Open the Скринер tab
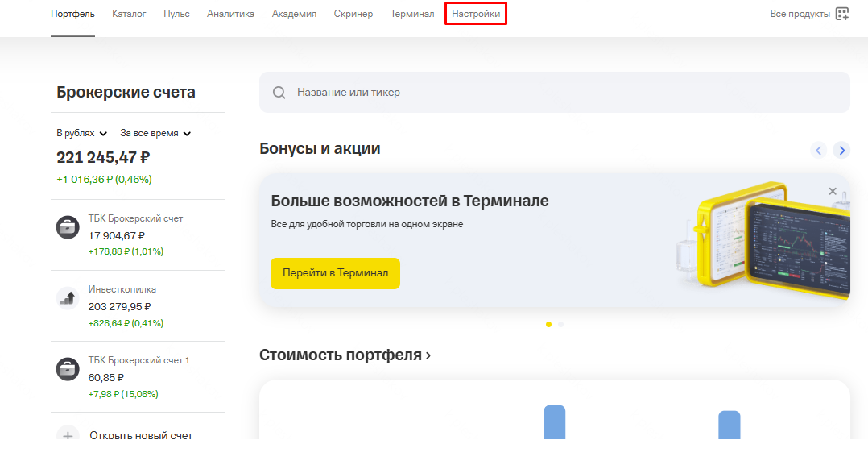 coord(353,14)
